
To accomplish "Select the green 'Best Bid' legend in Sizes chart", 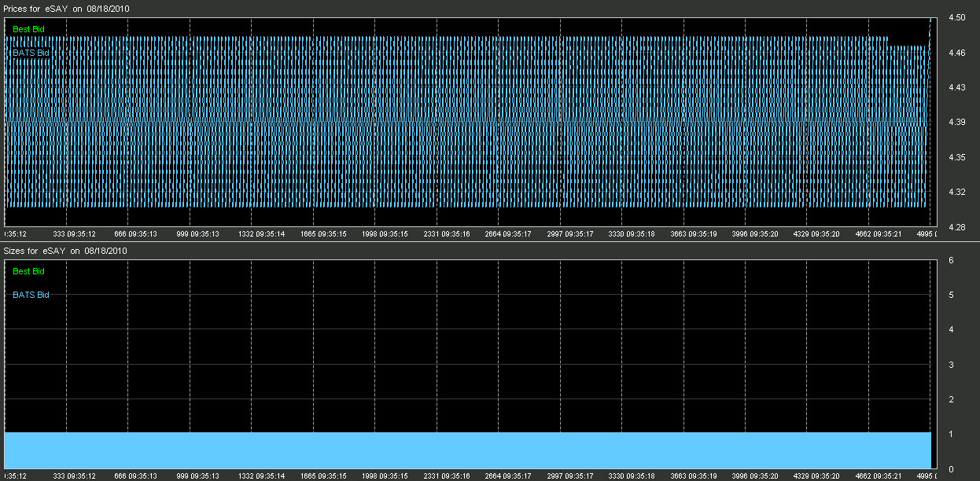I will pyautogui.click(x=29, y=271).
